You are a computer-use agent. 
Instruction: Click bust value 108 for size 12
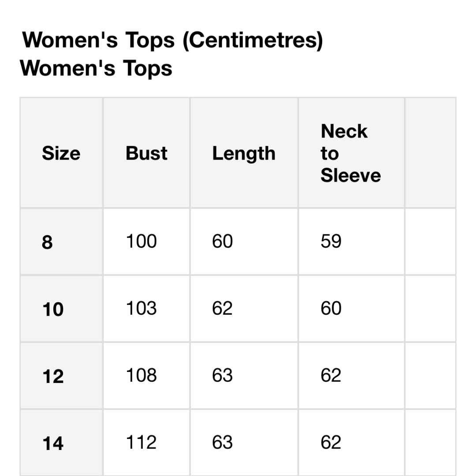click(x=141, y=376)
